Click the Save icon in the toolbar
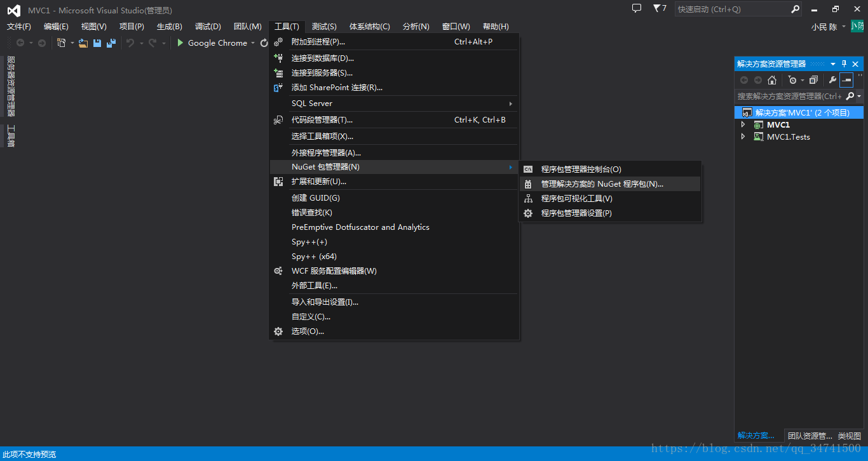Screen dimensions: 868x461 (x=97, y=43)
